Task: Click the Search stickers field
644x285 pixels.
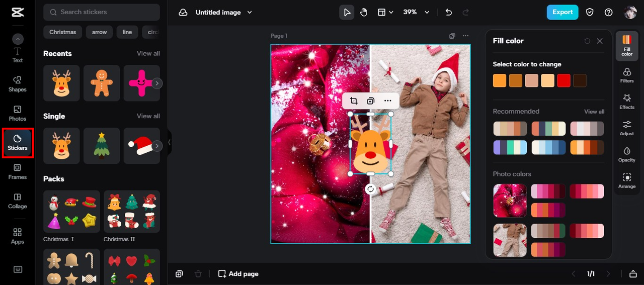Action: click(x=102, y=12)
